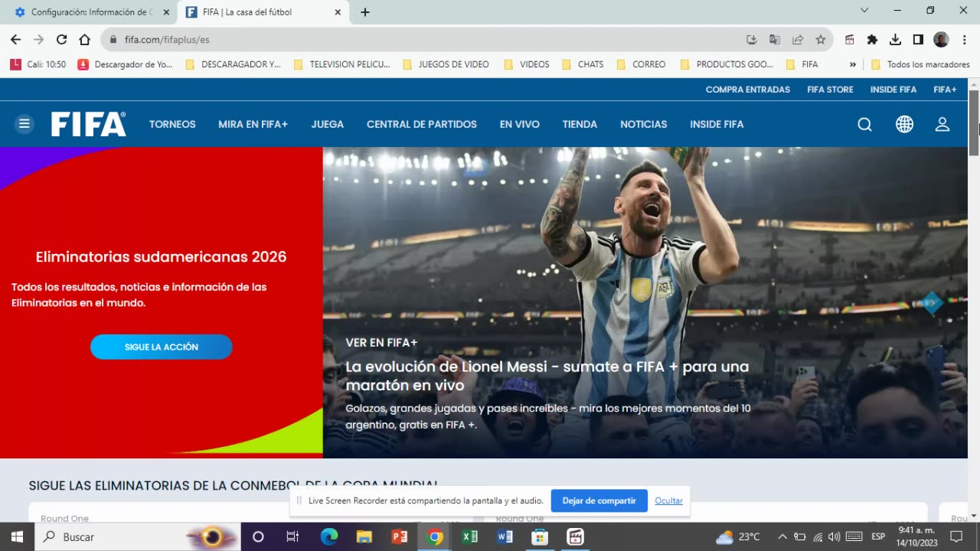Screen dimensions: 980x551
Task: Select JUEGA in the navigation bar
Action: pos(327,124)
